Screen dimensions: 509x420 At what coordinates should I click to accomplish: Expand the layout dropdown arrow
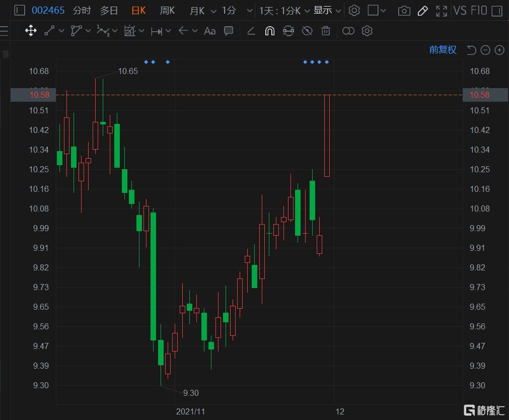tap(383, 11)
